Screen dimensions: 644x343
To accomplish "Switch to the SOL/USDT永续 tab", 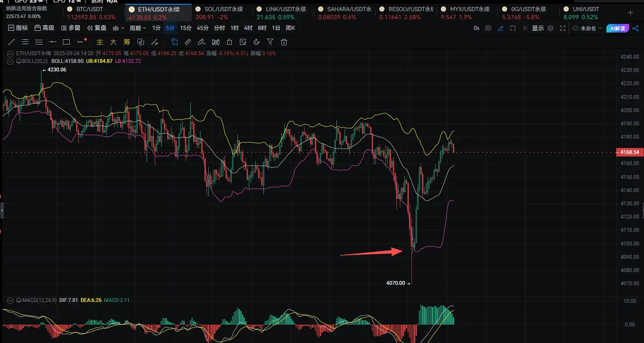I will pos(222,13).
